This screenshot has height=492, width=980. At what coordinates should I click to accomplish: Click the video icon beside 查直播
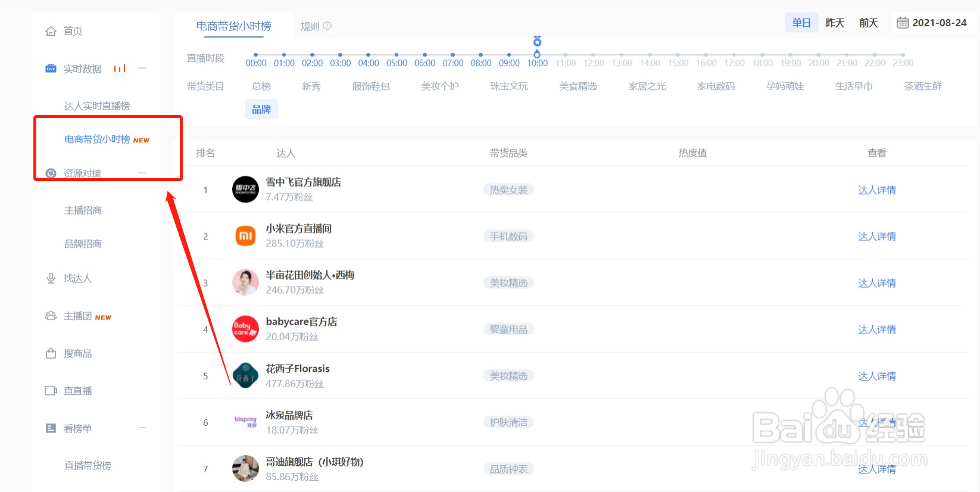[51, 391]
